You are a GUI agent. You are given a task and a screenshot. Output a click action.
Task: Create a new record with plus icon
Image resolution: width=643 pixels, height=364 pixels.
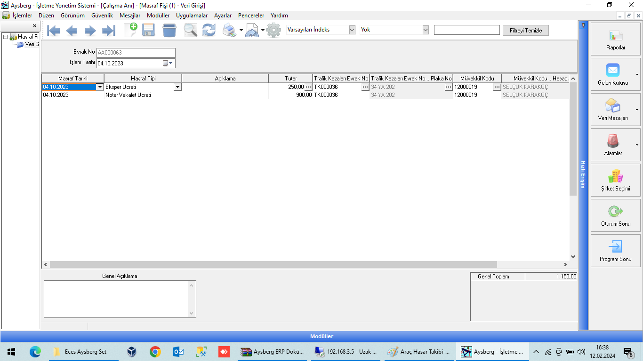pos(130,30)
